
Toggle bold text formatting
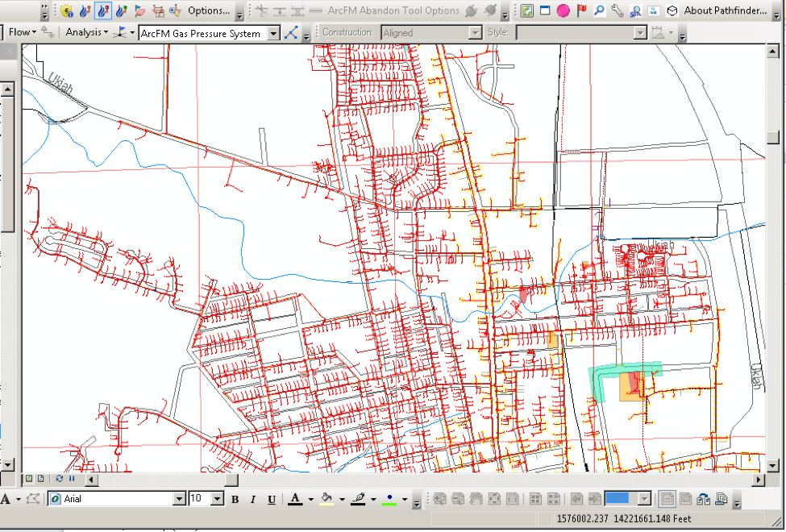point(235,500)
